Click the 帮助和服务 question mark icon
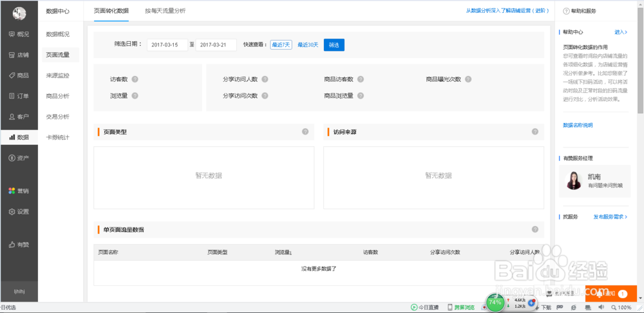Image resolution: width=644 pixels, height=313 pixels. [566, 11]
